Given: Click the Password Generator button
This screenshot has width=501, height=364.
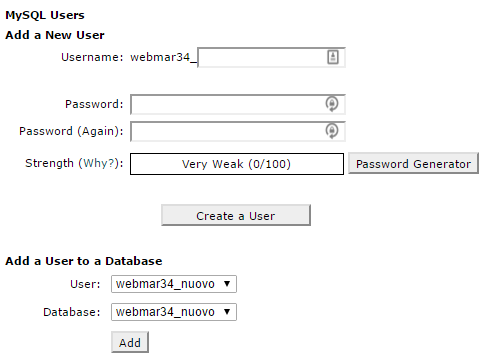Looking at the screenshot, I should [413, 163].
